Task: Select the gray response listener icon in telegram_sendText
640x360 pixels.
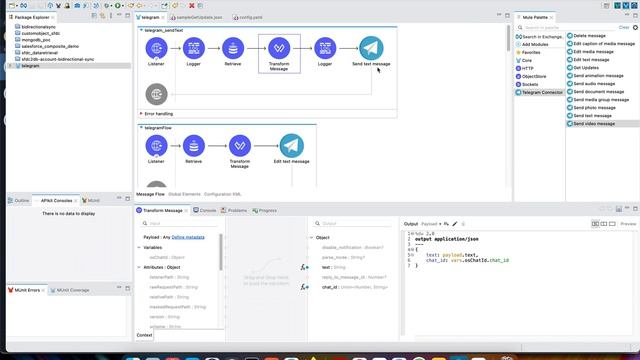Action: coord(156,94)
